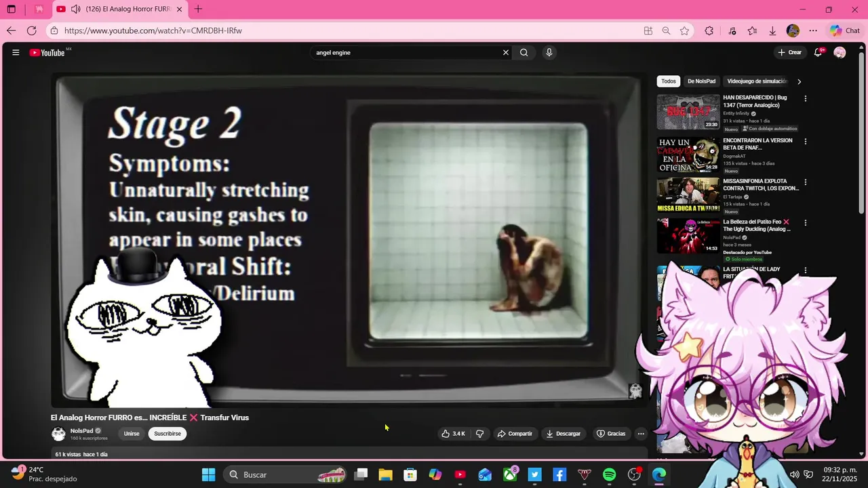
Task: Open File Explorer from taskbar
Action: (x=385, y=474)
